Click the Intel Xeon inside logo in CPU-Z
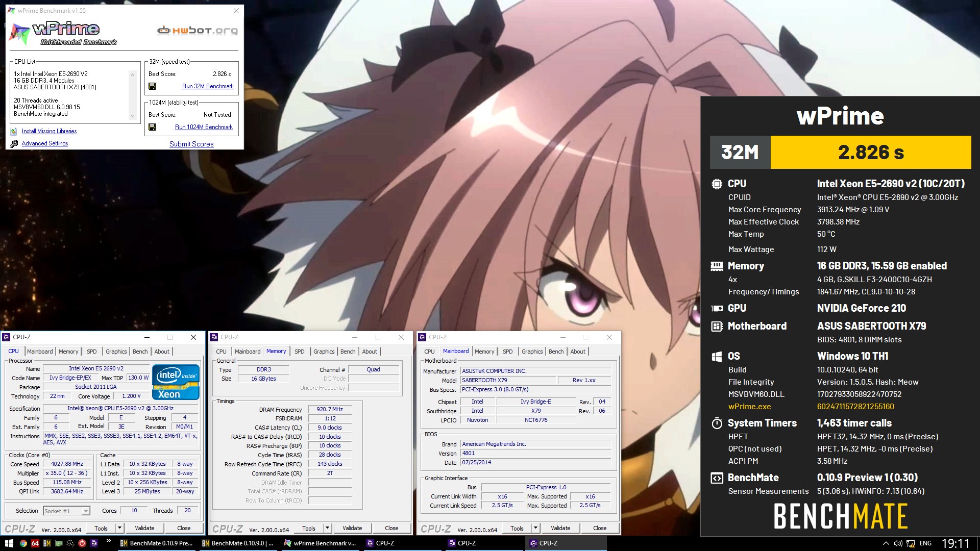The height and width of the screenshot is (551, 980). [176, 382]
